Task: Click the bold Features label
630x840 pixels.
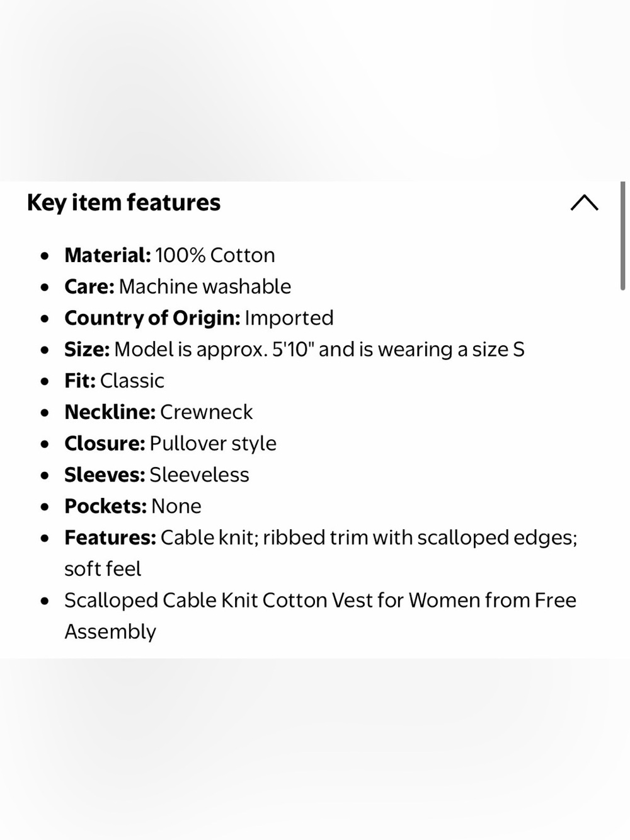Action: [110, 538]
